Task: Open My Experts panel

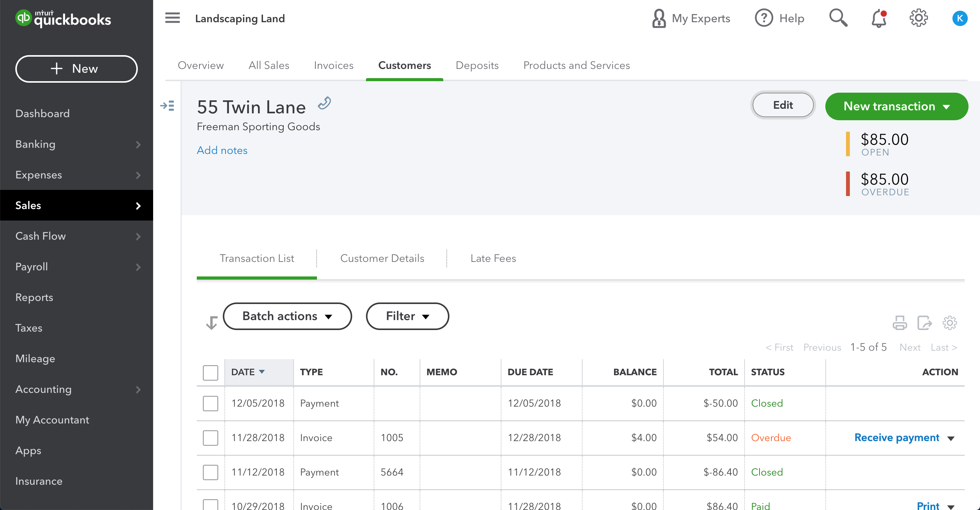Action: (x=691, y=18)
